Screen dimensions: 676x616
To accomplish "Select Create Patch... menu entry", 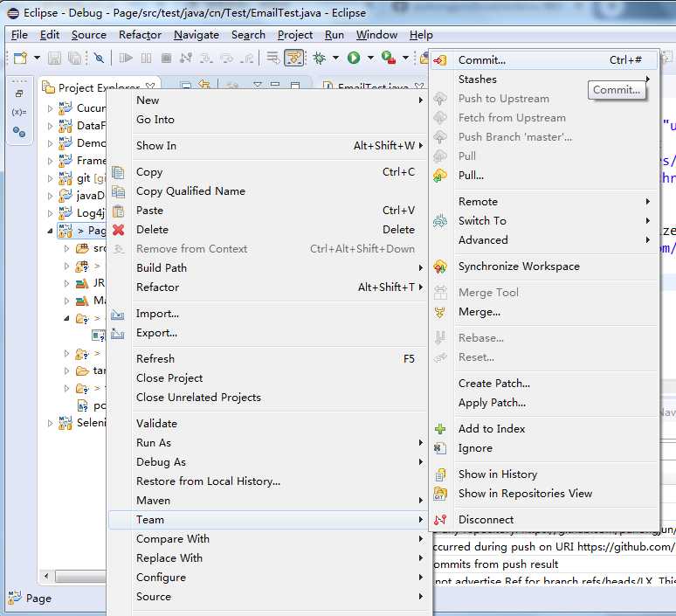I will click(544, 384).
